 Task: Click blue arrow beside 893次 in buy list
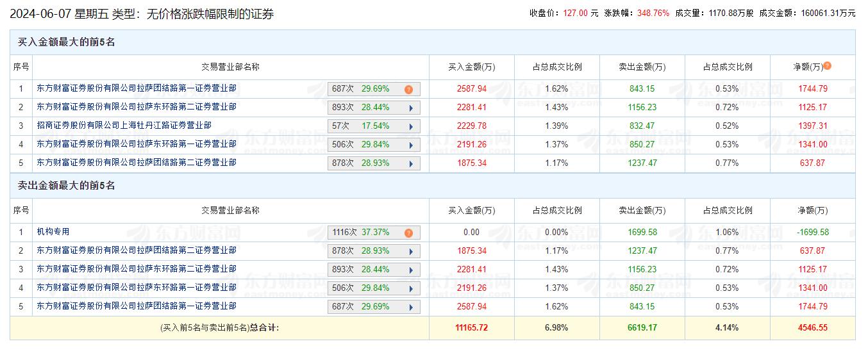point(410,108)
